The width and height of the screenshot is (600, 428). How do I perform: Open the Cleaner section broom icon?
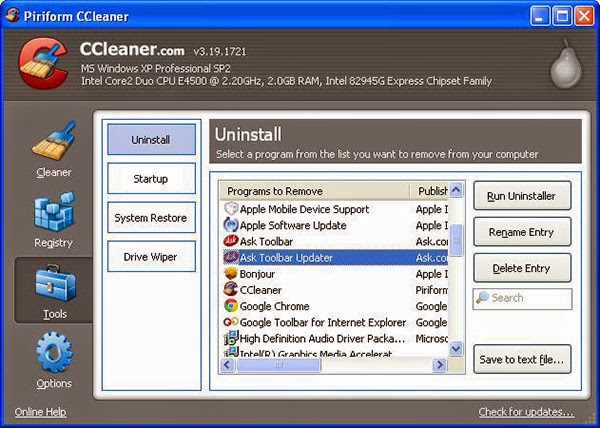pyautogui.click(x=54, y=141)
